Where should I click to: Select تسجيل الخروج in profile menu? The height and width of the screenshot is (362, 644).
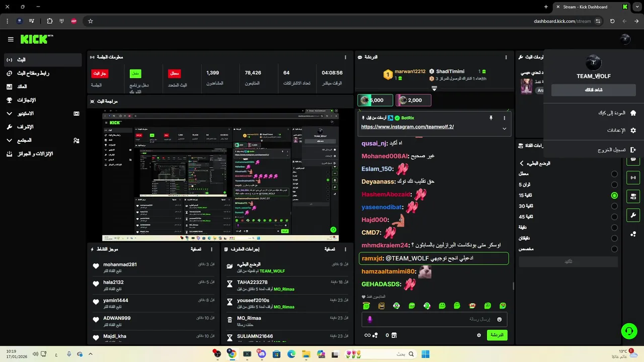594,150
